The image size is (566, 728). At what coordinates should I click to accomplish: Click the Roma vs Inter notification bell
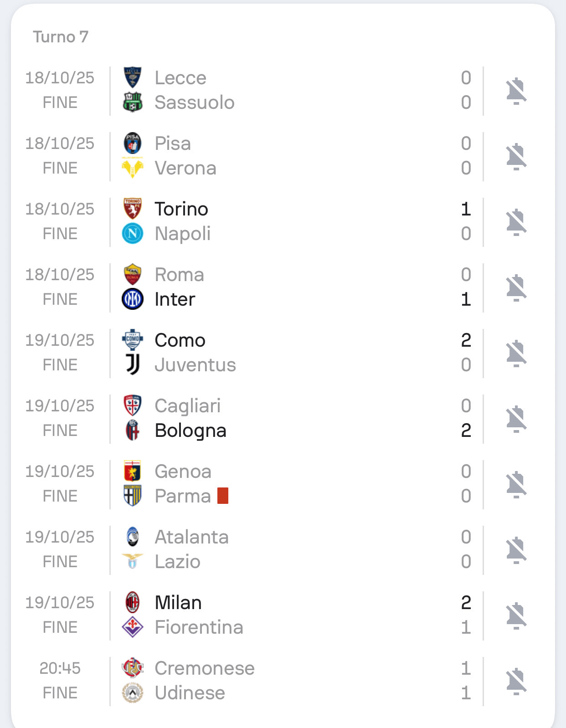(516, 287)
